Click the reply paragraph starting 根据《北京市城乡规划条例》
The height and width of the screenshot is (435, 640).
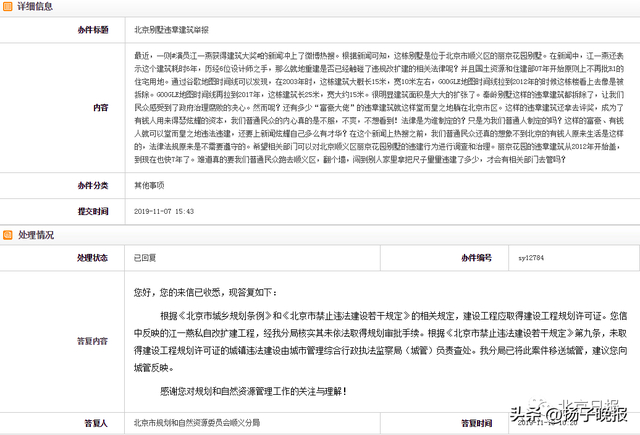[x=380, y=342]
